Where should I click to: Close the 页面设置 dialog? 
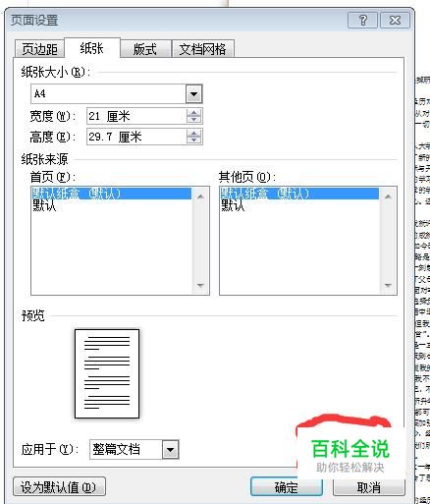click(395, 21)
